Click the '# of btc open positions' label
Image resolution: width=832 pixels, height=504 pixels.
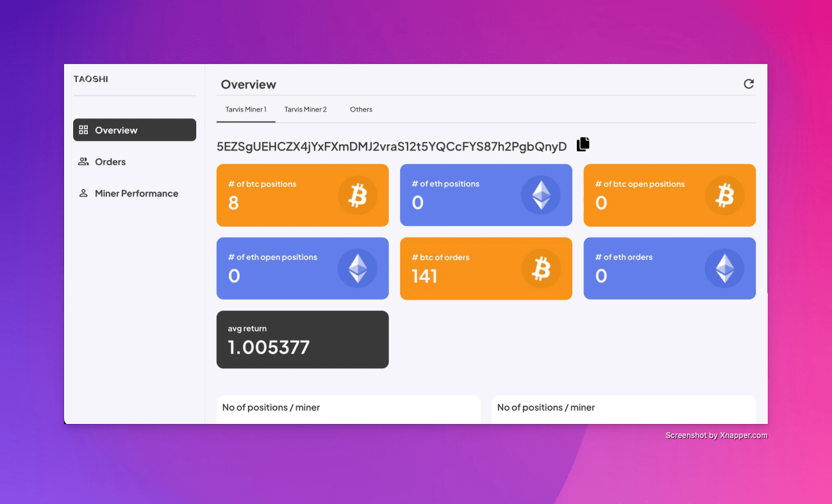coord(640,184)
